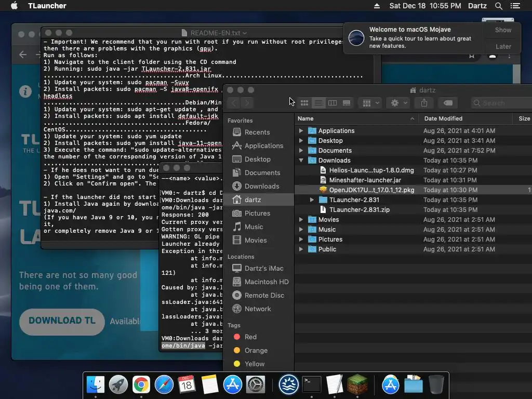Switch Finder to column view

[x=332, y=103]
